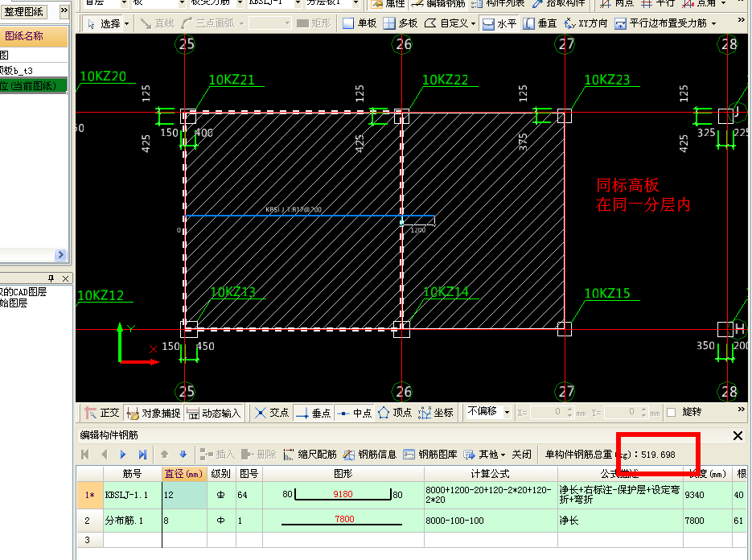Toggle 对象捕捉 object snap
The width and height of the screenshot is (752, 560).
[153, 413]
